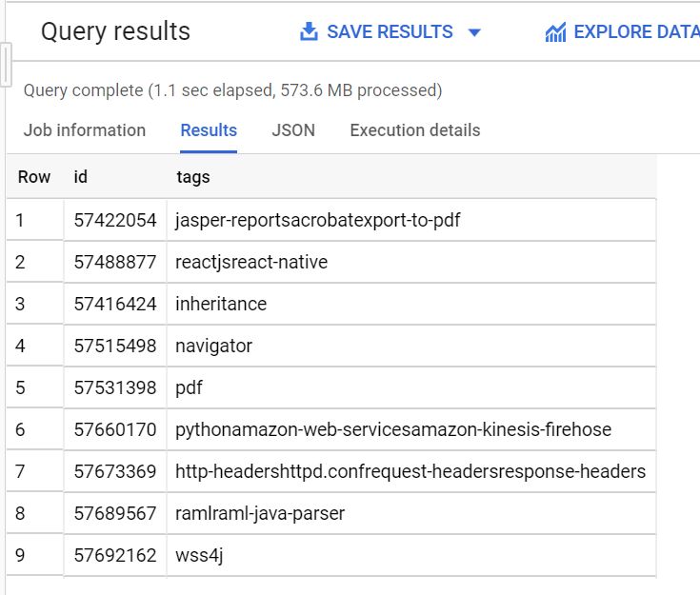Select id cell 57660170
700x595 pixels.
(115, 430)
